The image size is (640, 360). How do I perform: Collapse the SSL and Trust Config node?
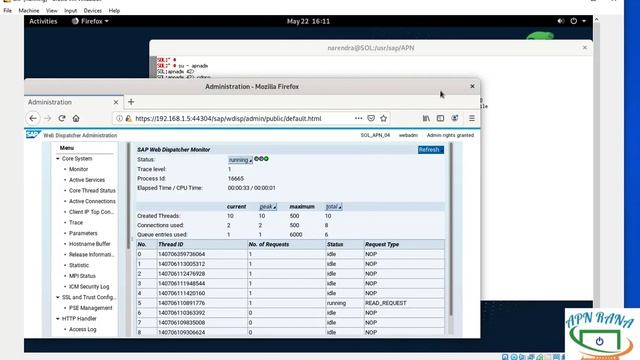[58, 298]
